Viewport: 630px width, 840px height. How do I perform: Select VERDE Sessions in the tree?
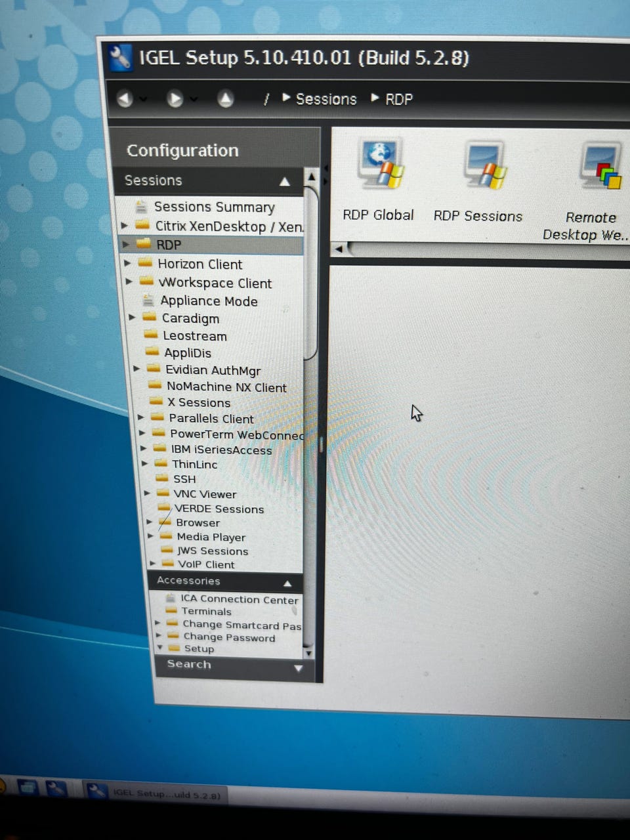click(x=219, y=509)
